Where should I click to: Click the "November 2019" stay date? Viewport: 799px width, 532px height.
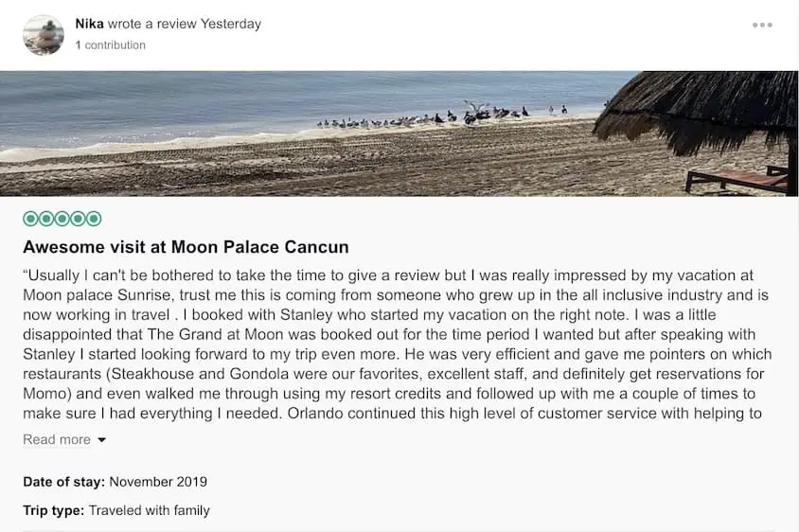coord(158,482)
